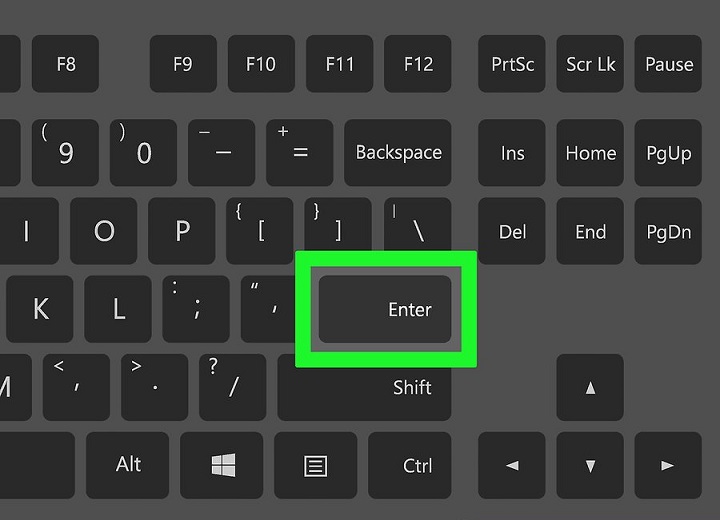The width and height of the screenshot is (720, 520).
Task: Click the PgDn key
Action: 668,231
